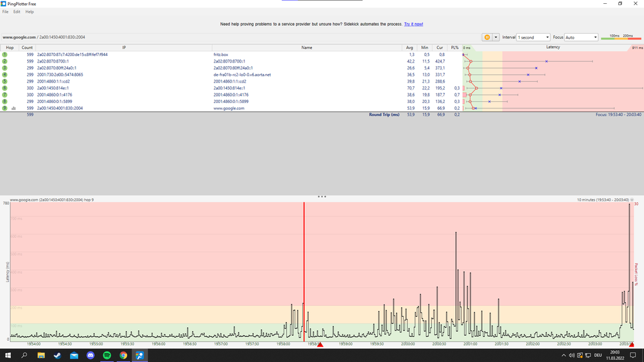The width and height of the screenshot is (644, 362).
Task: Click the Hop column header
Action: [x=10, y=48]
